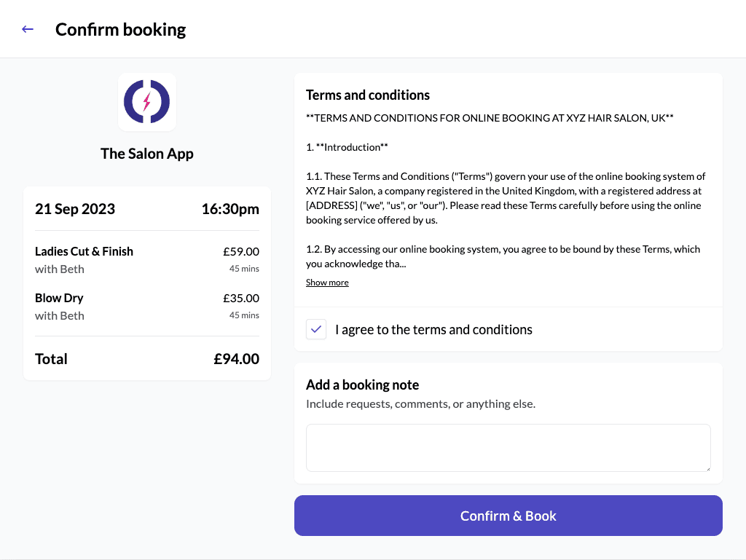The image size is (746, 560).
Task: Click 'with Beth' under Ladies Cut & Finish
Action: 60,269
